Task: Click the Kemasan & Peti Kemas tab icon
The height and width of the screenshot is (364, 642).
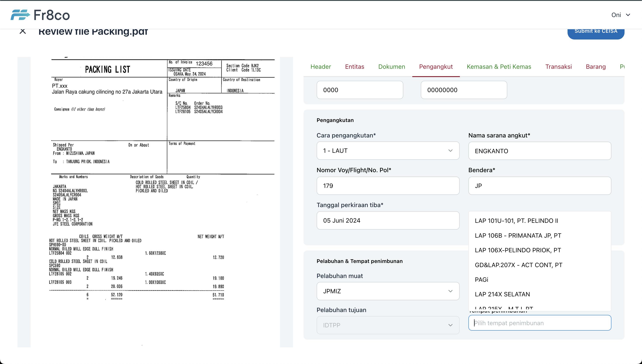Action: click(x=498, y=67)
